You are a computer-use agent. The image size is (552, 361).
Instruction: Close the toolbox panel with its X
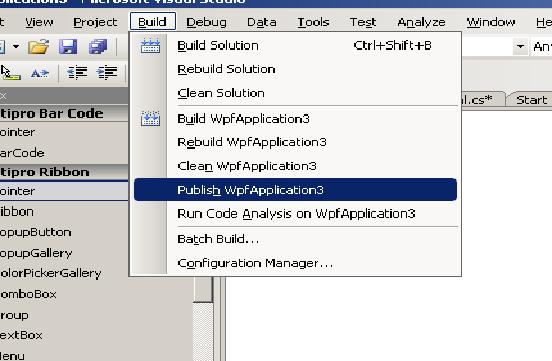3,96
